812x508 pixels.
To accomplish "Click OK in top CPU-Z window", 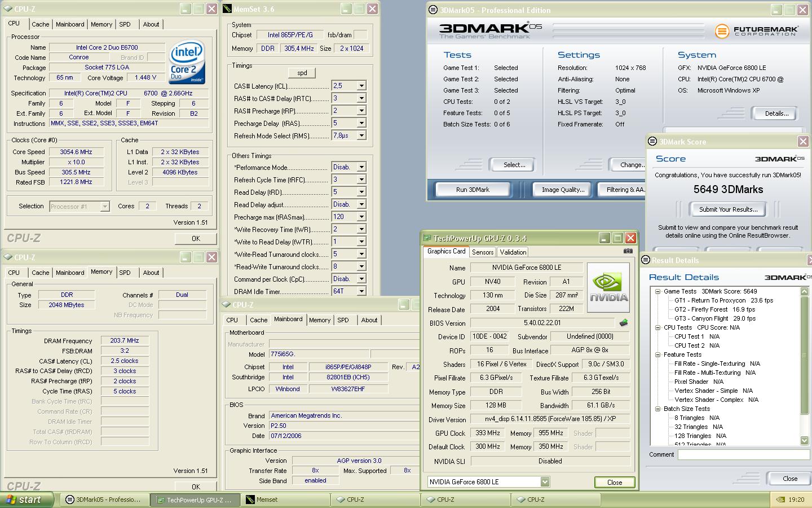I will pos(196,238).
